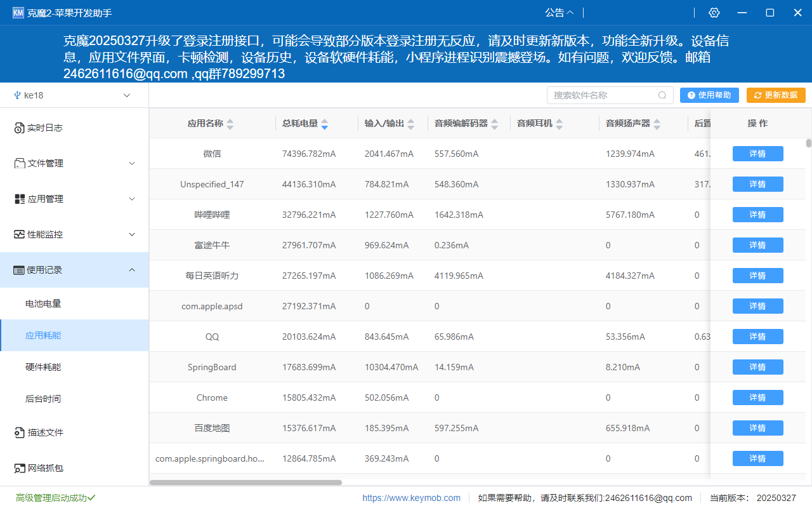Click the 性能监控 chart icon
This screenshot has width=812, height=508.
click(19, 234)
